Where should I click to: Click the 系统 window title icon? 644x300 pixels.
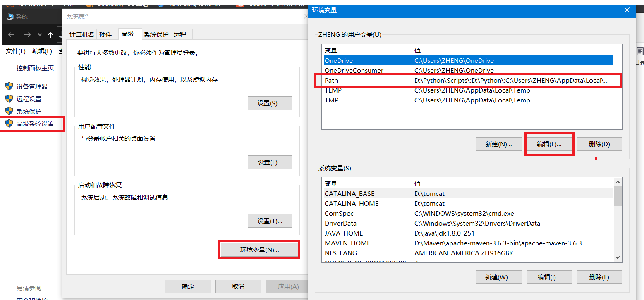point(10,17)
